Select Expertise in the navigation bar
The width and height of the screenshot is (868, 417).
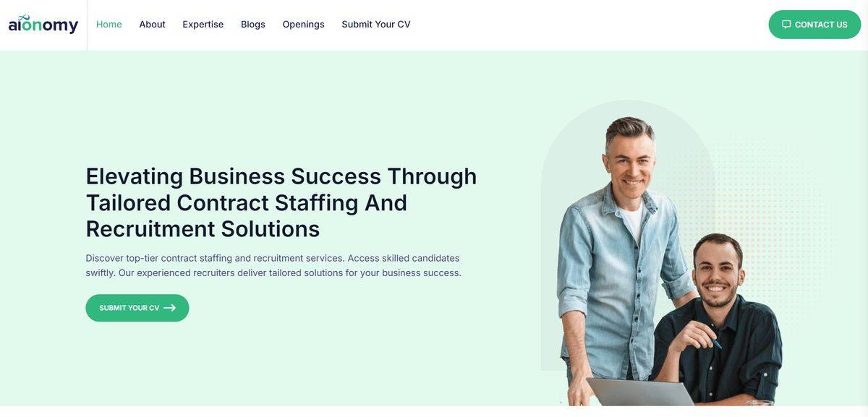(203, 25)
